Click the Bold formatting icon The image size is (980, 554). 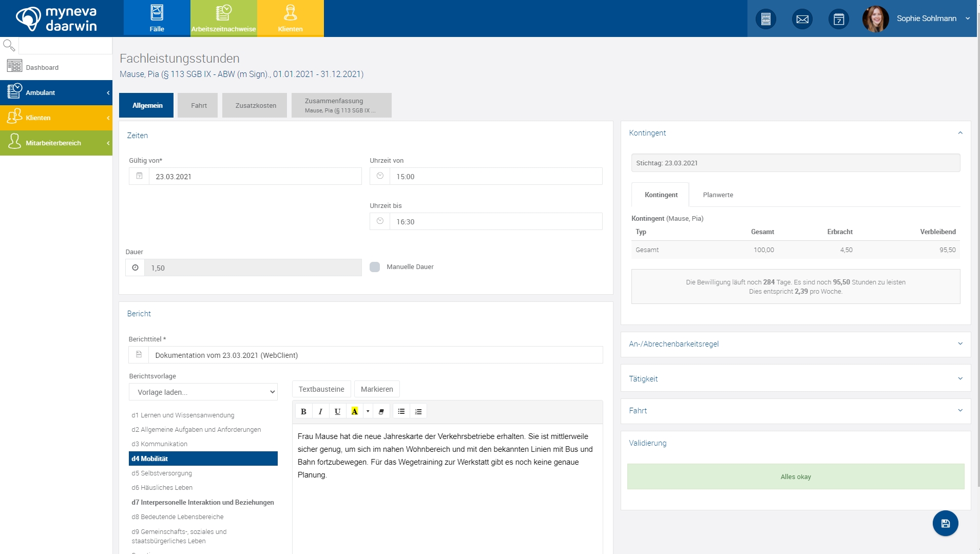click(303, 411)
